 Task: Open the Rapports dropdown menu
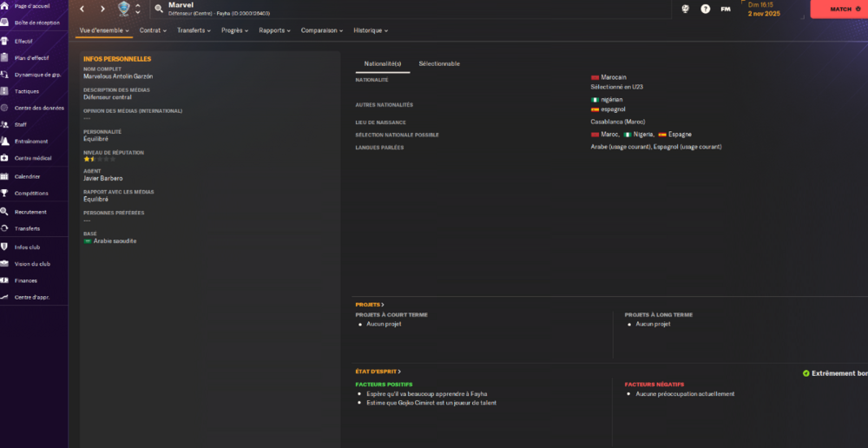click(x=275, y=30)
